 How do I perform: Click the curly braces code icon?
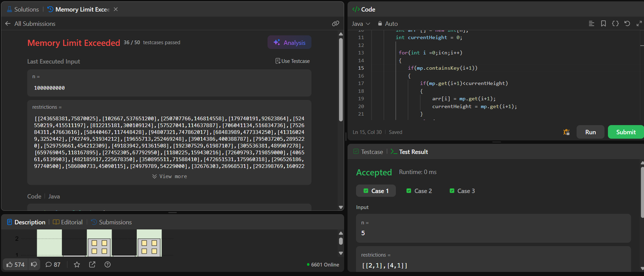click(x=615, y=24)
